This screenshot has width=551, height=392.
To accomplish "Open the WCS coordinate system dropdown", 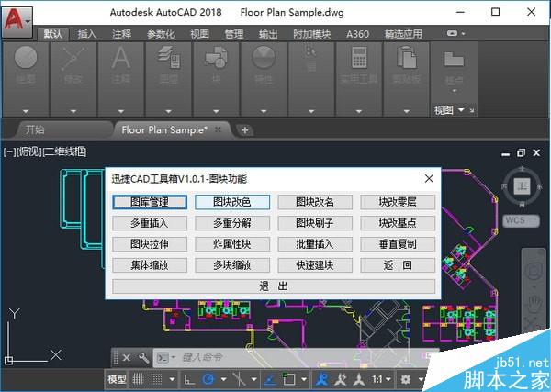I will click(x=521, y=221).
